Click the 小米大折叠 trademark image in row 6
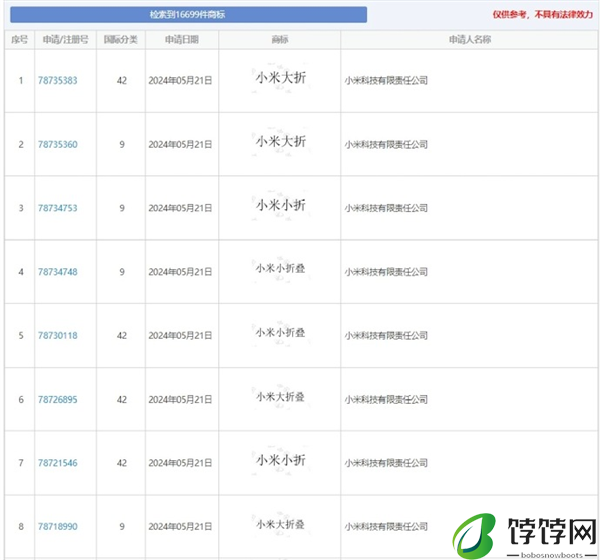600x560 pixels. (280, 397)
